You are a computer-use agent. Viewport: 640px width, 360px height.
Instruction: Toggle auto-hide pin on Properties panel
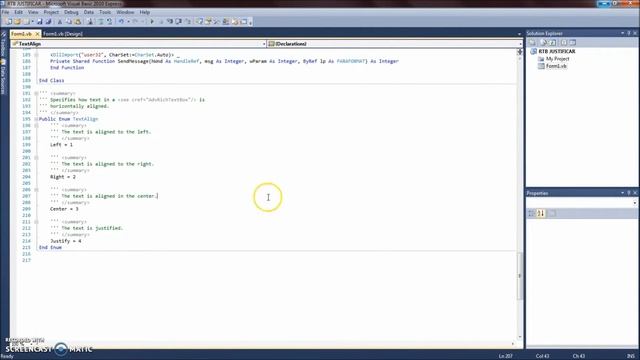tap(629, 193)
